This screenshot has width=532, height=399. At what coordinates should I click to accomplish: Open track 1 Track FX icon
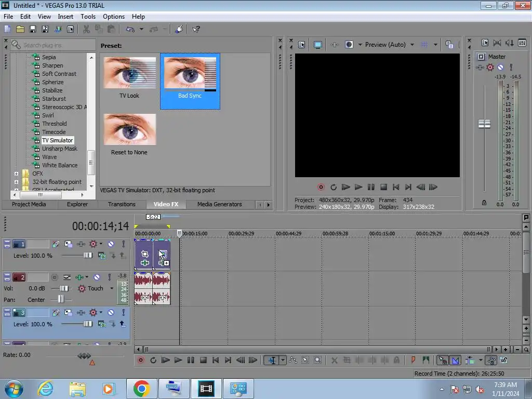[x=81, y=244]
